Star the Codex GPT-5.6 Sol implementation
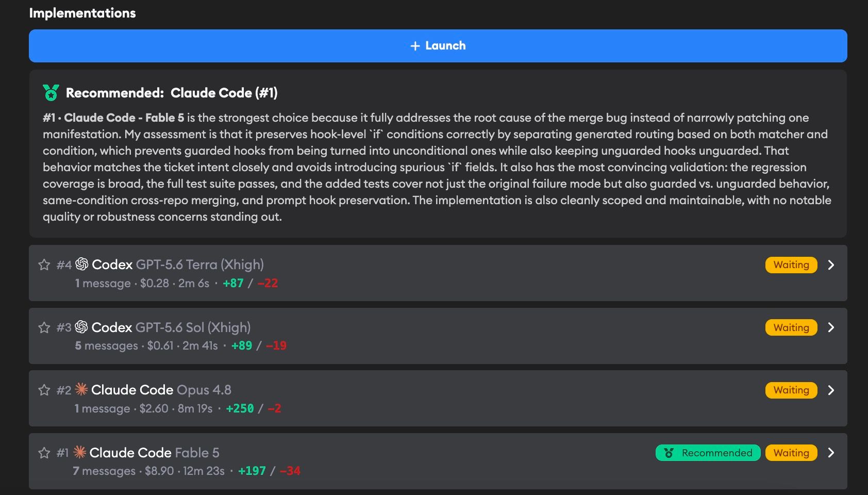Screen dimensions: 868x495 click(44, 327)
